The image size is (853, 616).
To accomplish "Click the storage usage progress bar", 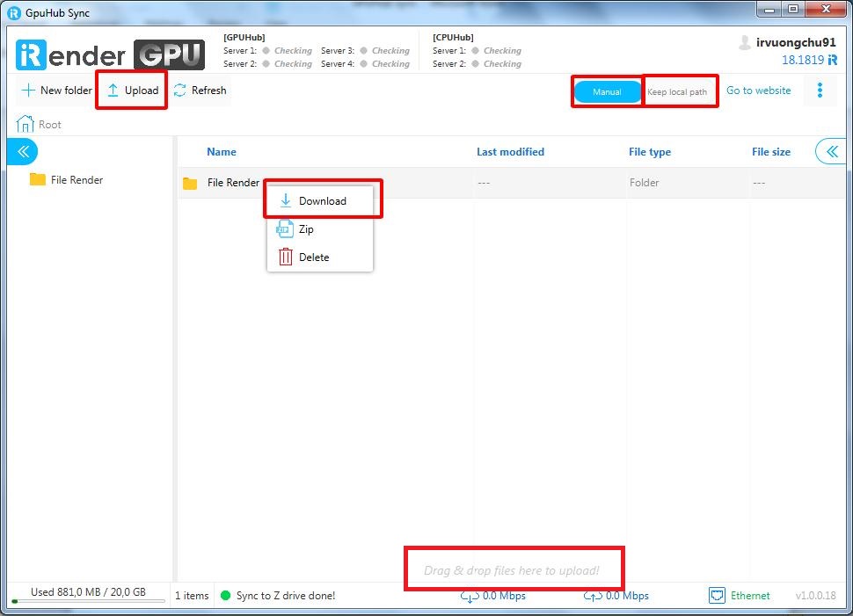I will click(x=88, y=602).
